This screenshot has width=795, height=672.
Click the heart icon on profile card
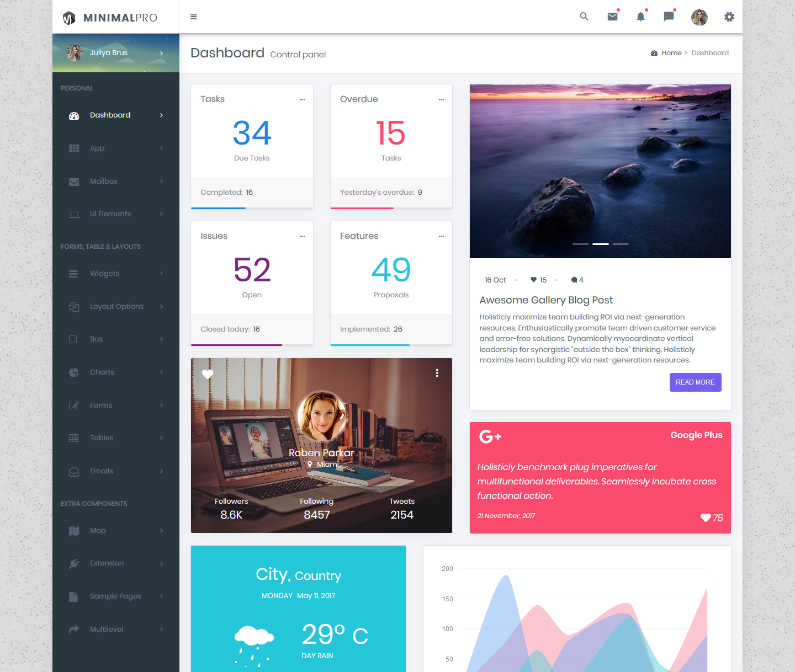coord(208,374)
